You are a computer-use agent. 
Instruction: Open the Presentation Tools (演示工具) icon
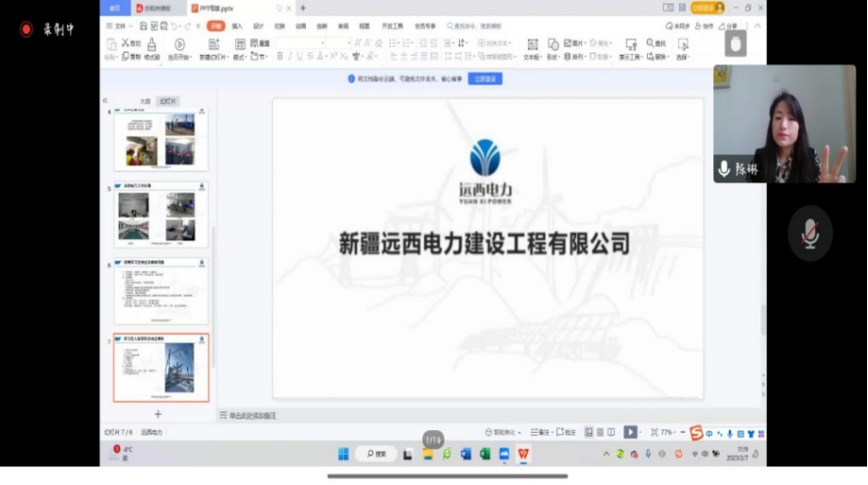point(631,44)
